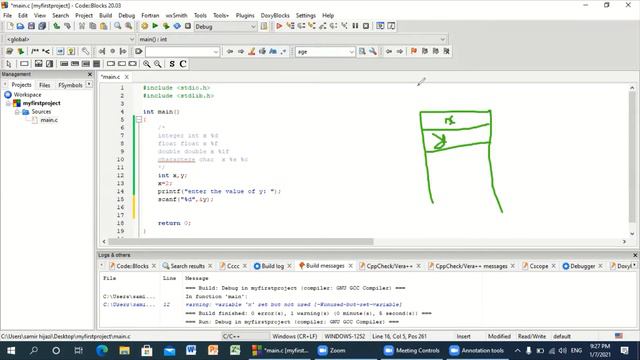Screen dimensions: 640x360
Task: Open Microsoft Edge from taskbar
Action: coord(102,351)
